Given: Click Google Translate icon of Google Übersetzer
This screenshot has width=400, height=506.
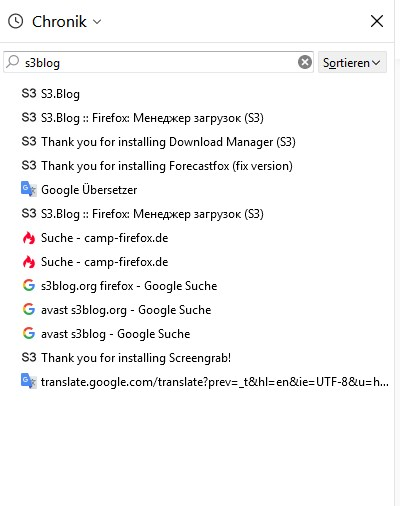Looking at the screenshot, I should 29,189.
